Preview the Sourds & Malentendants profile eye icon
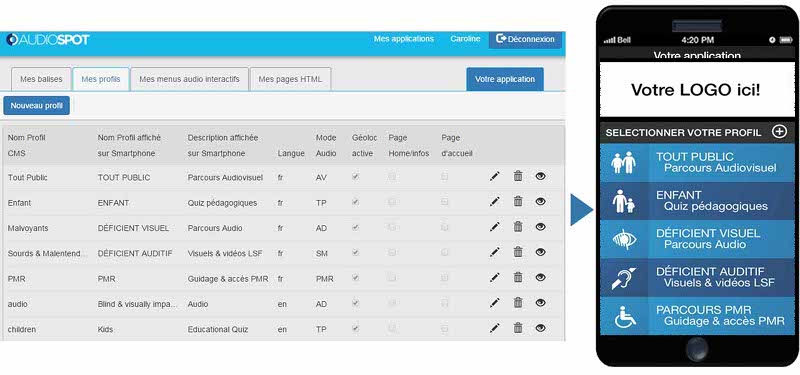This screenshot has width=800, height=375. (541, 252)
